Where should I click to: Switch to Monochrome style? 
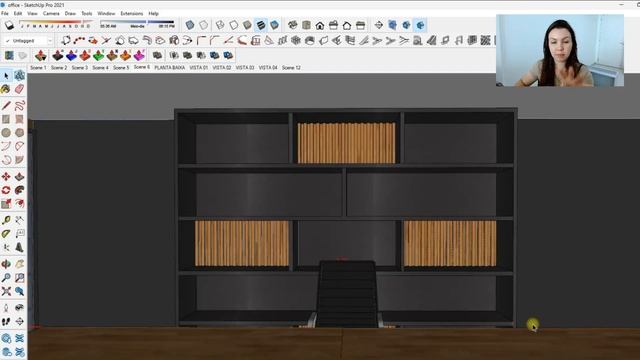pyautogui.click(x=274, y=25)
